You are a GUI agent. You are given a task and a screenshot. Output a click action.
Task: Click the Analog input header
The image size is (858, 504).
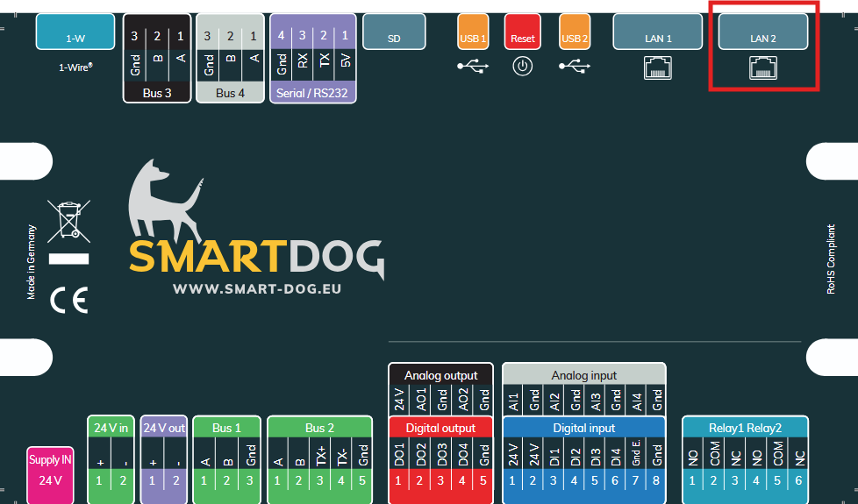pos(583,375)
